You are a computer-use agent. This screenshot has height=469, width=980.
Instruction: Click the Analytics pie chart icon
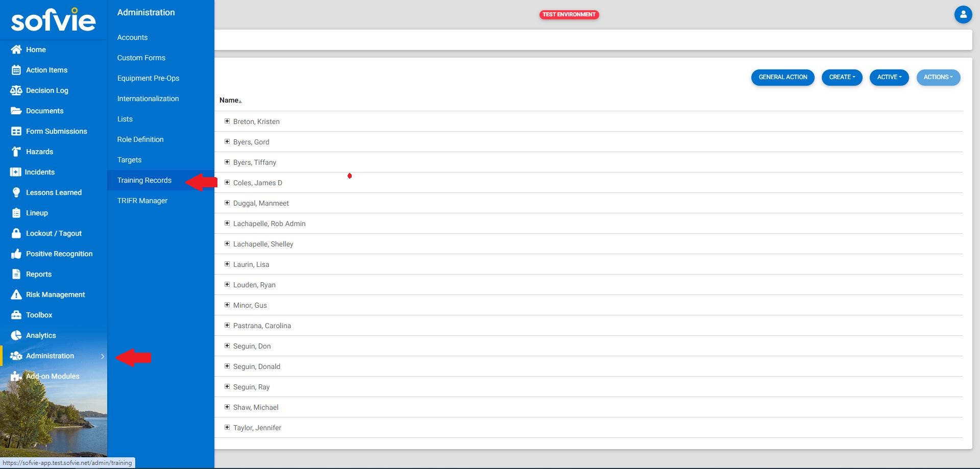click(16, 335)
